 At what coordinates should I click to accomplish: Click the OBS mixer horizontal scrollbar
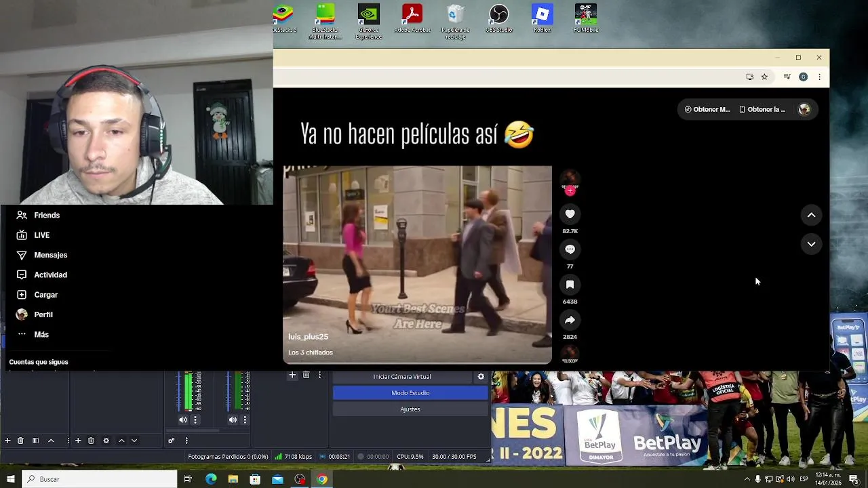193,430
